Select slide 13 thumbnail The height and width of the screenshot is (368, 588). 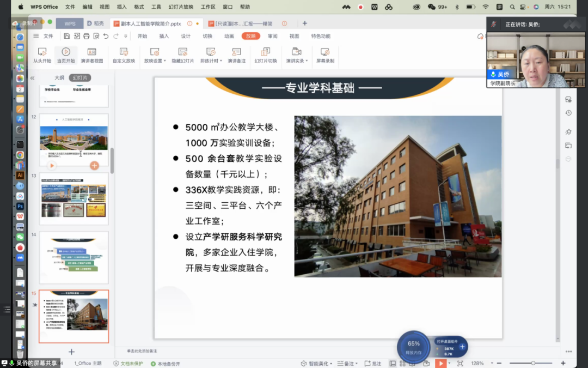coord(74,198)
